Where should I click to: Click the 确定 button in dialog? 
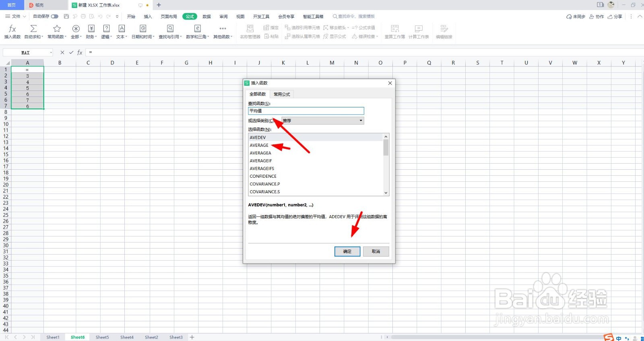tap(347, 251)
